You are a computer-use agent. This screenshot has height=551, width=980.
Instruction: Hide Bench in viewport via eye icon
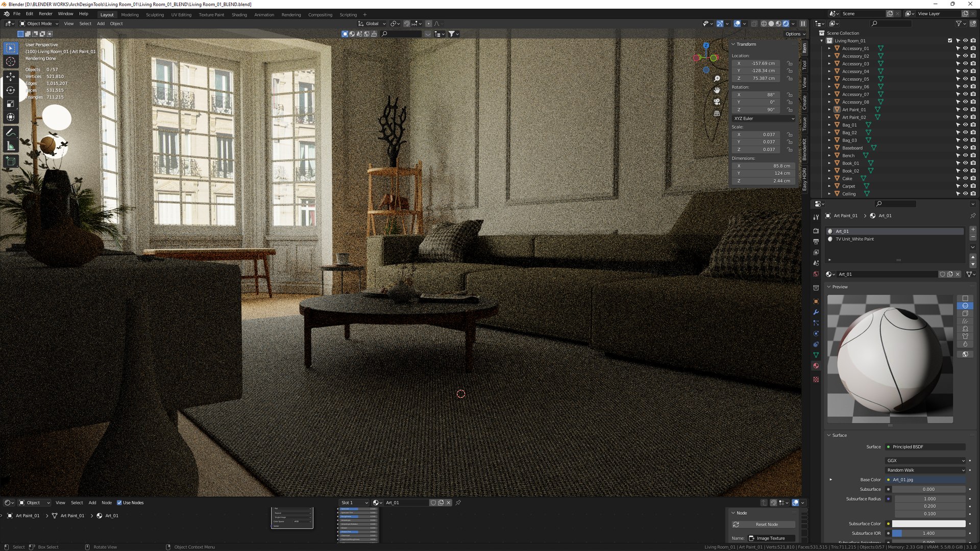tap(965, 156)
